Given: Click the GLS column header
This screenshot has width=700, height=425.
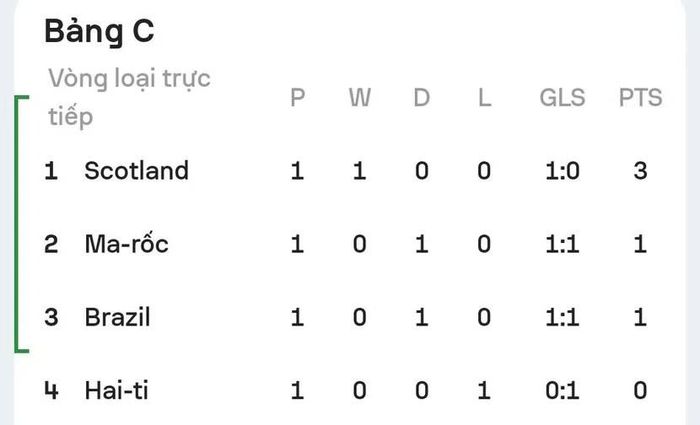Looking at the screenshot, I should click(x=562, y=97).
